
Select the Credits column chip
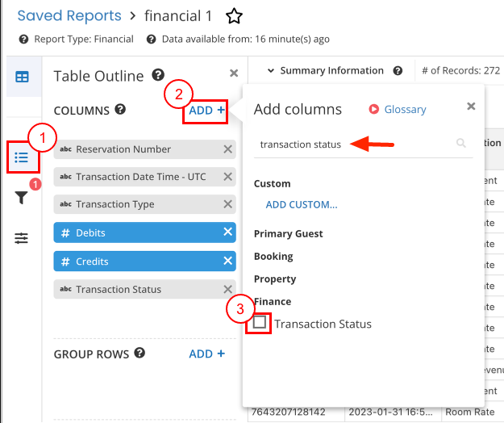click(x=137, y=262)
